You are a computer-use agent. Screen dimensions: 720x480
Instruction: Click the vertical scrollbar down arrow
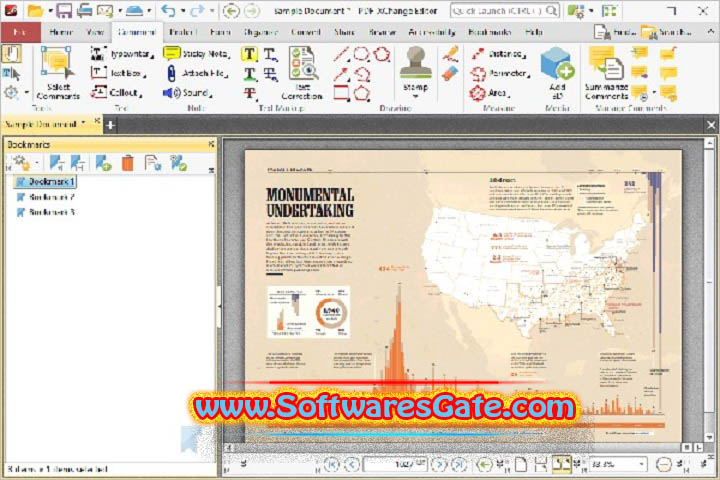tap(709, 437)
